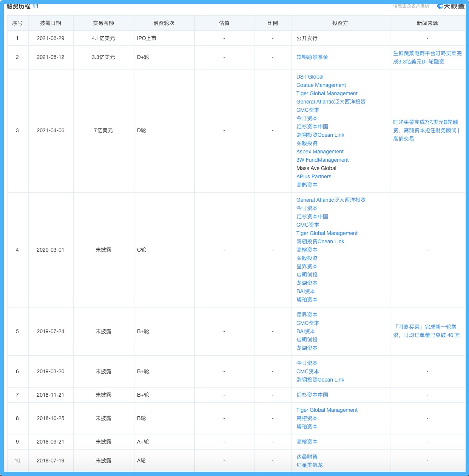This screenshot has width=469, height=476.
Task: Click 红杉资本中国 in the D轮 row
Action: click(312, 127)
